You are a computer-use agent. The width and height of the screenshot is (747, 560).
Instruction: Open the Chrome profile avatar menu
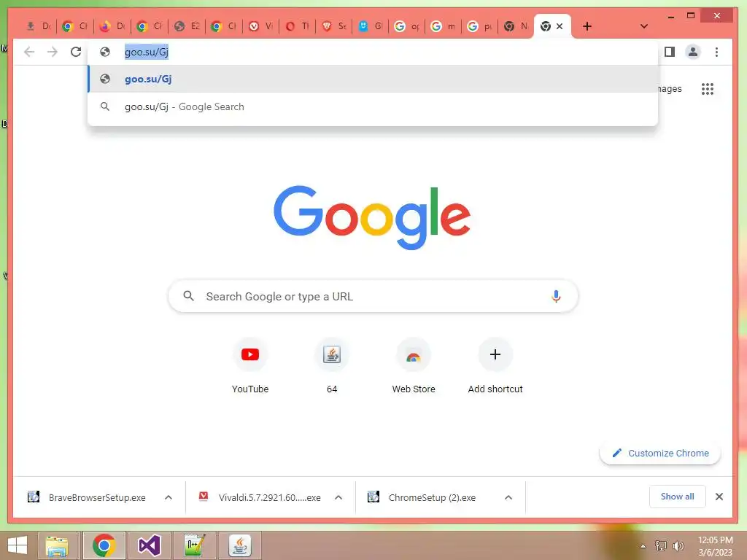(693, 52)
